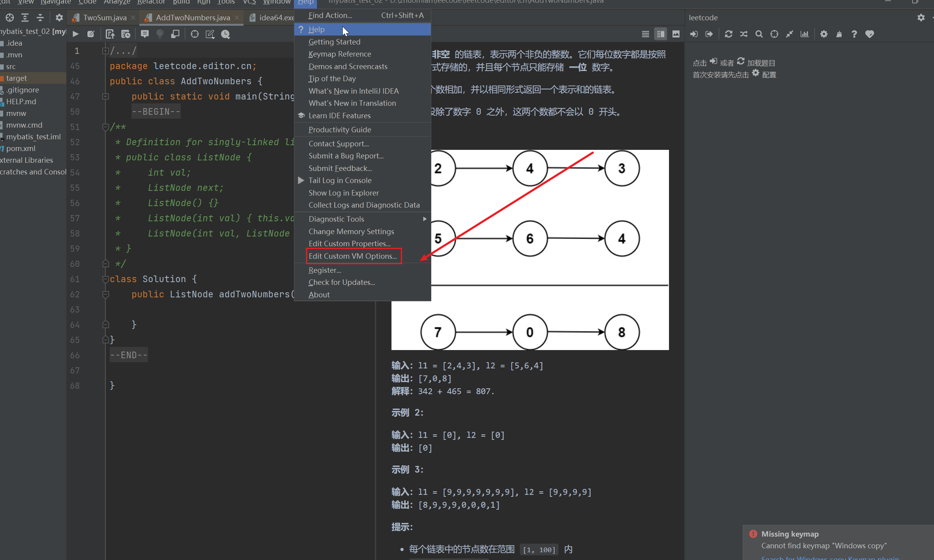Select the pom.xml file in project tree
The height and width of the screenshot is (560, 934).
pos(21,148)
